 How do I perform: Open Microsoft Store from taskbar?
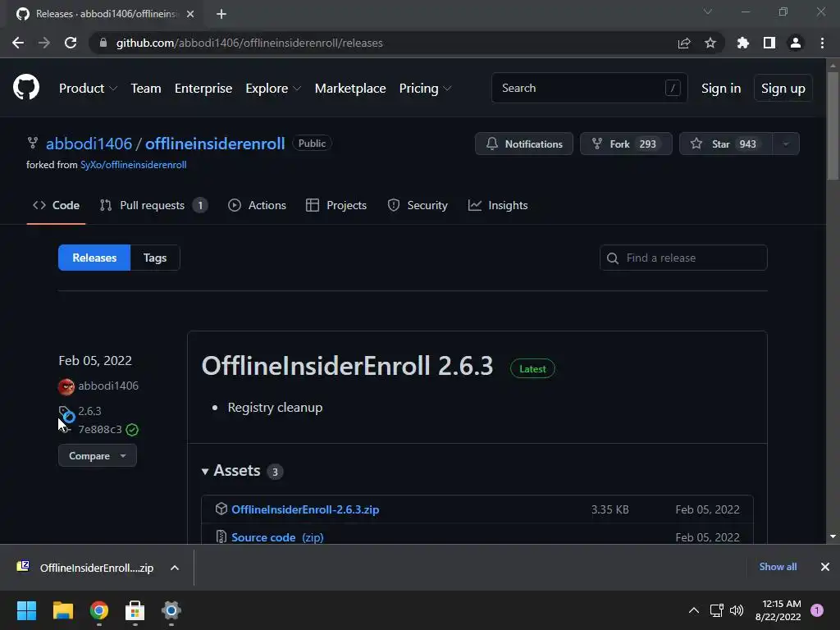(x=135, y=610)
